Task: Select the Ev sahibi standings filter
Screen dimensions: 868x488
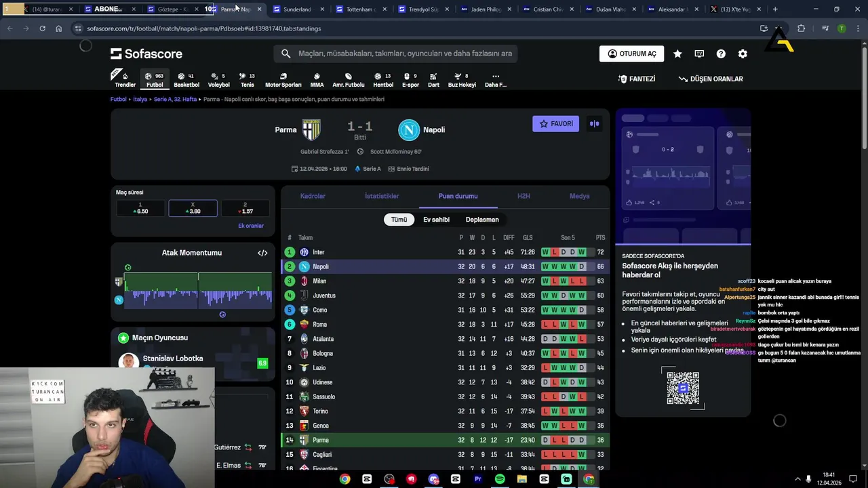Action: (x=437, y=220)
